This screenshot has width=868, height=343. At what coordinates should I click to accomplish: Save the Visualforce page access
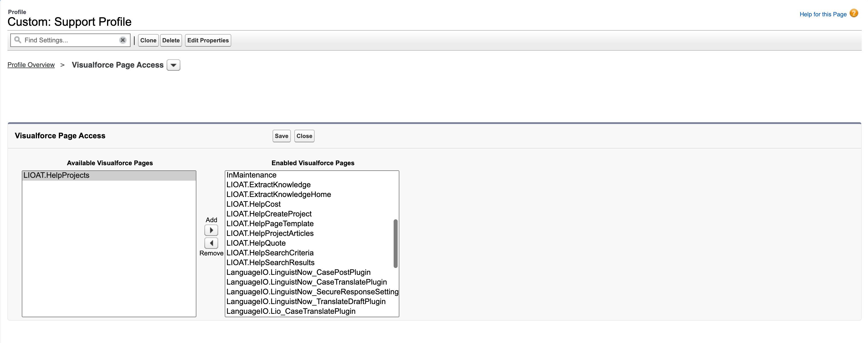(281, 136)
